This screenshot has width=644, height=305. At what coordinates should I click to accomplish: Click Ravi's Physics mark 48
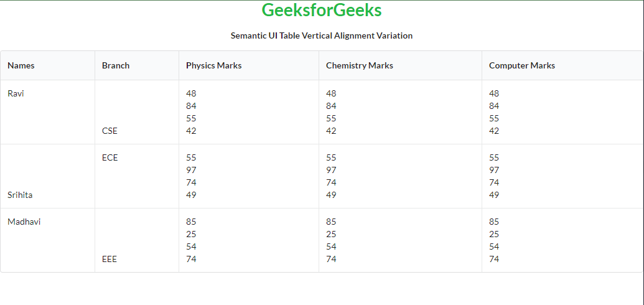[191, 93]
